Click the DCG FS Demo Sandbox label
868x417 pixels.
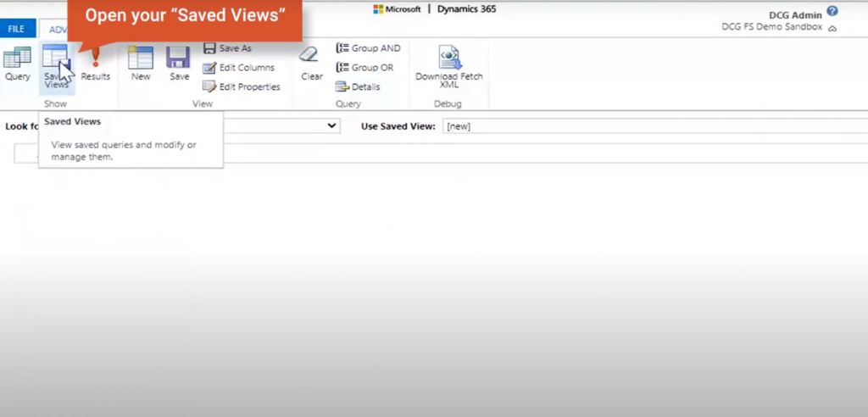[x=771, y=26]
